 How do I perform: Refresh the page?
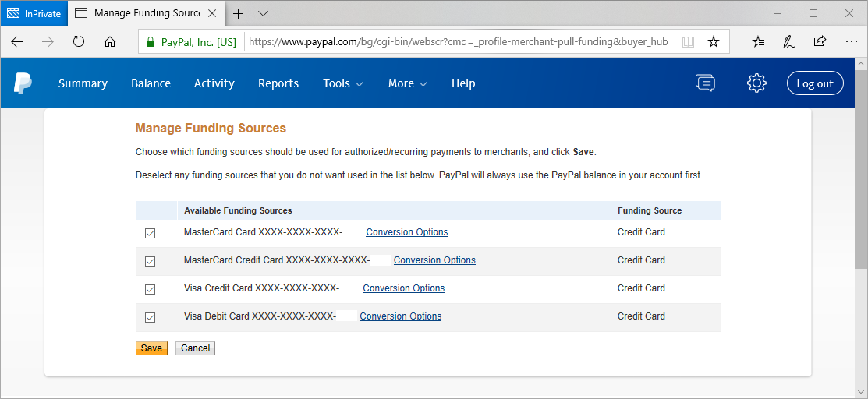click(79, 41)
